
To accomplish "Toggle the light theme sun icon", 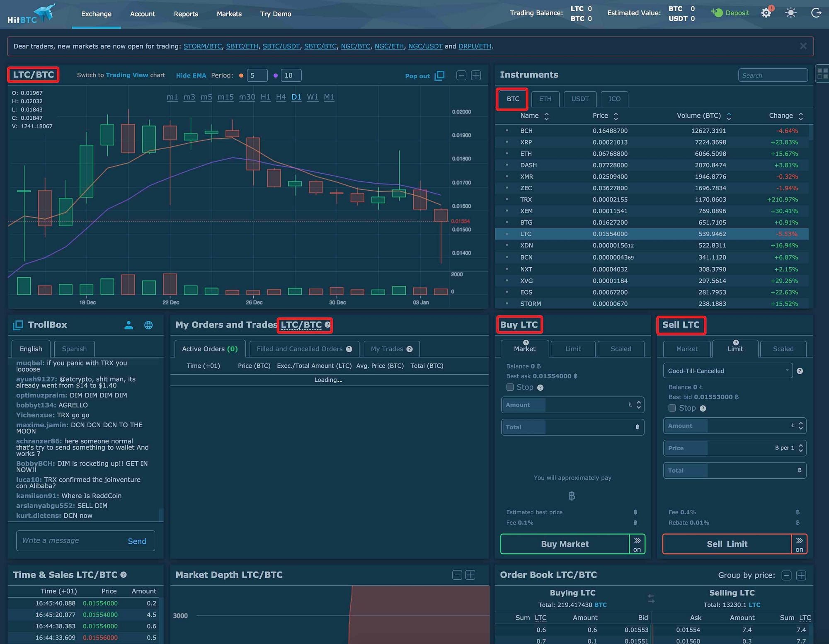I will click(791, 13).
